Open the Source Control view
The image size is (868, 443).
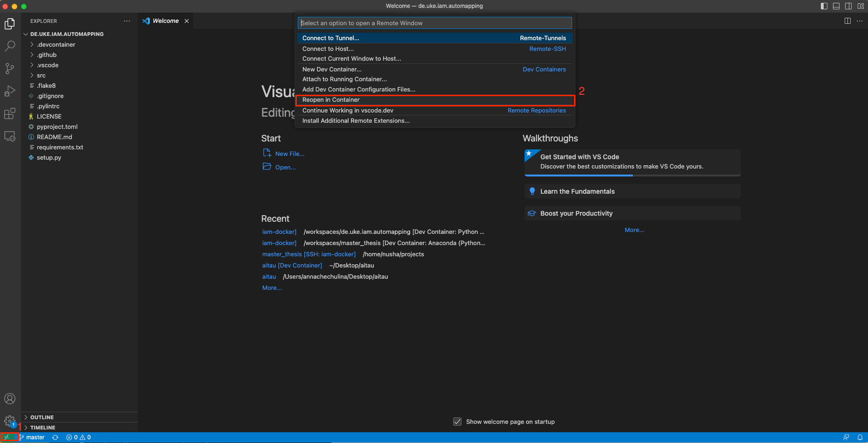(x=10, y=69)
